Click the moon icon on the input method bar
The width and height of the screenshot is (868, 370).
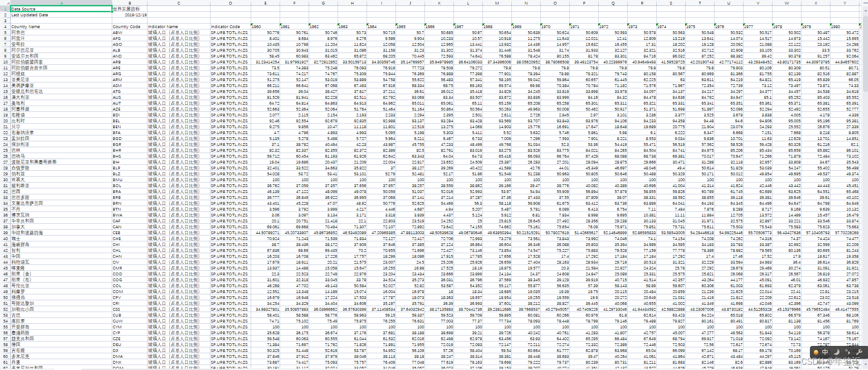(837, 352)
